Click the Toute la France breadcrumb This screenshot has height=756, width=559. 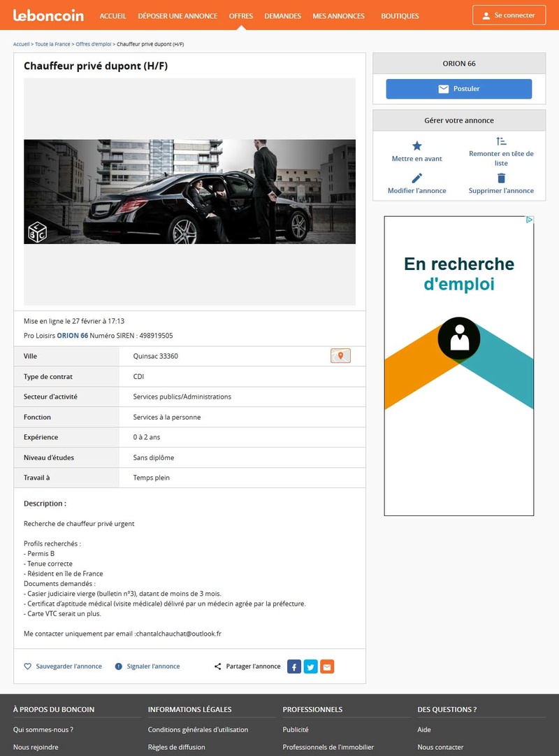52,44
